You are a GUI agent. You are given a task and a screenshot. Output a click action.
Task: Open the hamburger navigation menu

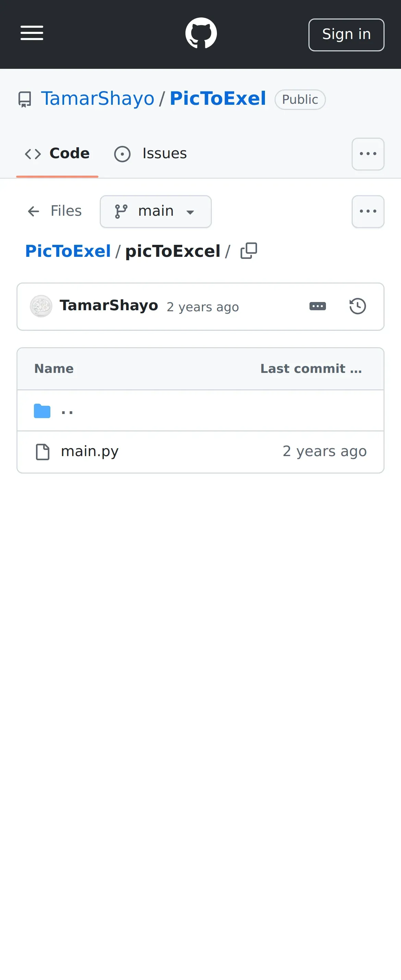click(x=32, y=33)
